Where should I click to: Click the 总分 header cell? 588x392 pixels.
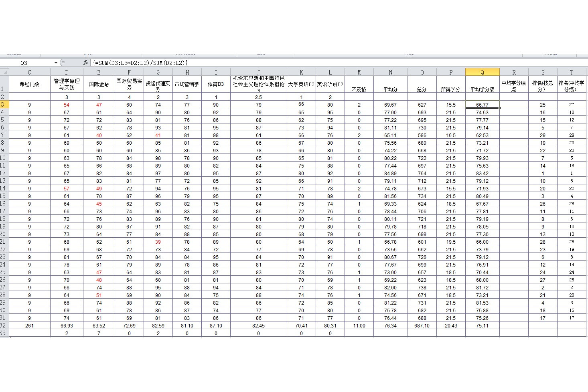tap(422, 89)
